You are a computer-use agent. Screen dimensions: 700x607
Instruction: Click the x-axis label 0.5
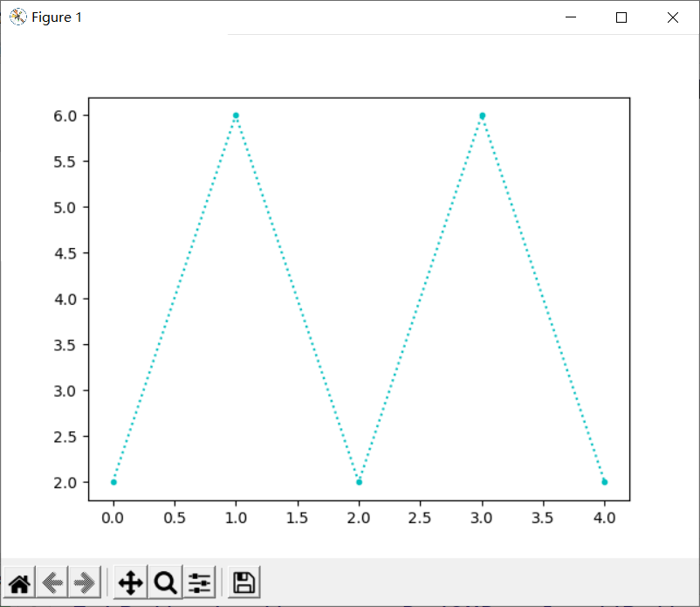click(x=174, y=518)
